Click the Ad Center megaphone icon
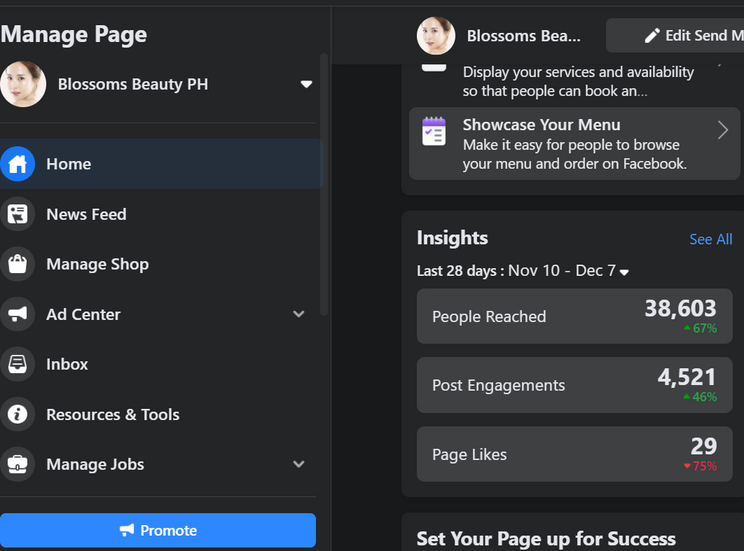Viewport: 744px width, 551px height. (18, 314)
